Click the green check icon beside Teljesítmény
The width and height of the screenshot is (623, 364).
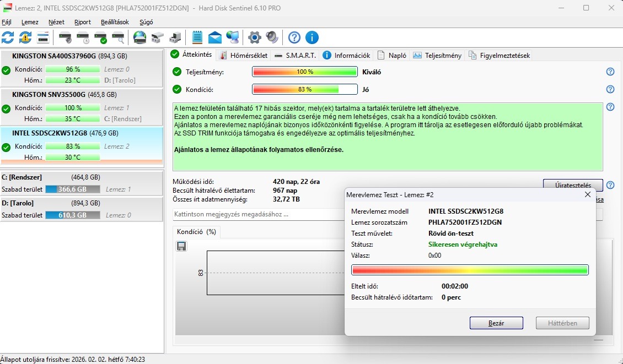[x=177, y=72]
